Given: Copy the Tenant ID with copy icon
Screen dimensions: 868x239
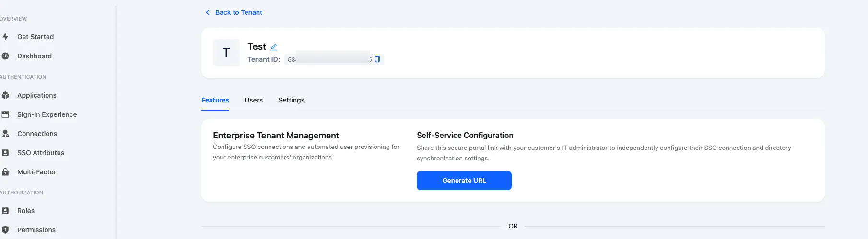Looking at the screenshot, I should pos(377,59).
